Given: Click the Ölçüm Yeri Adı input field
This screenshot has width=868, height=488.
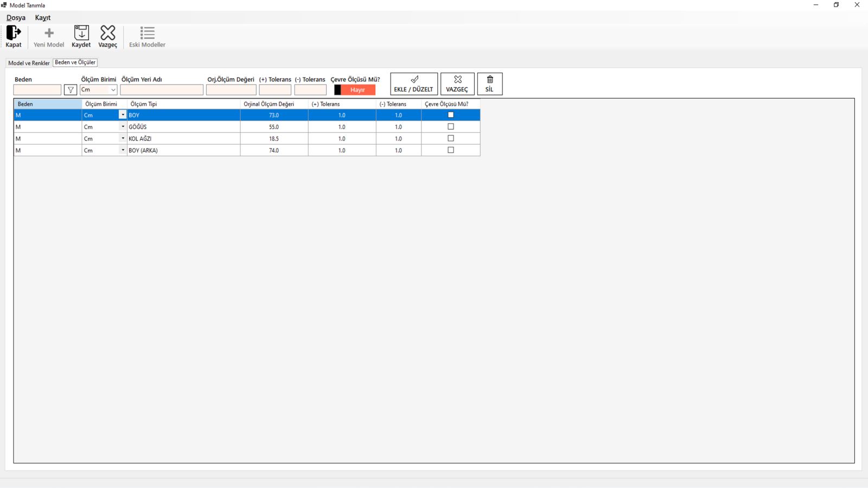Looking at the screenshot, I should click(x=162, y=90).
